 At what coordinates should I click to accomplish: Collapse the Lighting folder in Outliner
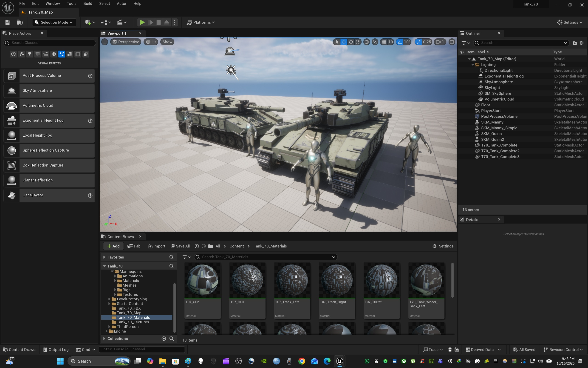coord(473,65)
